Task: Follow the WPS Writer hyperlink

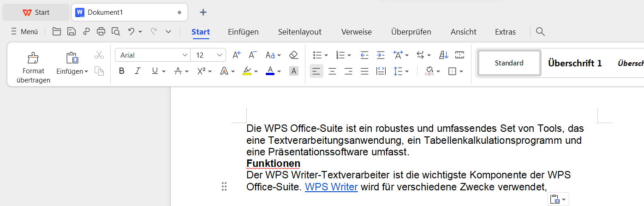Action: coord(331,187)
